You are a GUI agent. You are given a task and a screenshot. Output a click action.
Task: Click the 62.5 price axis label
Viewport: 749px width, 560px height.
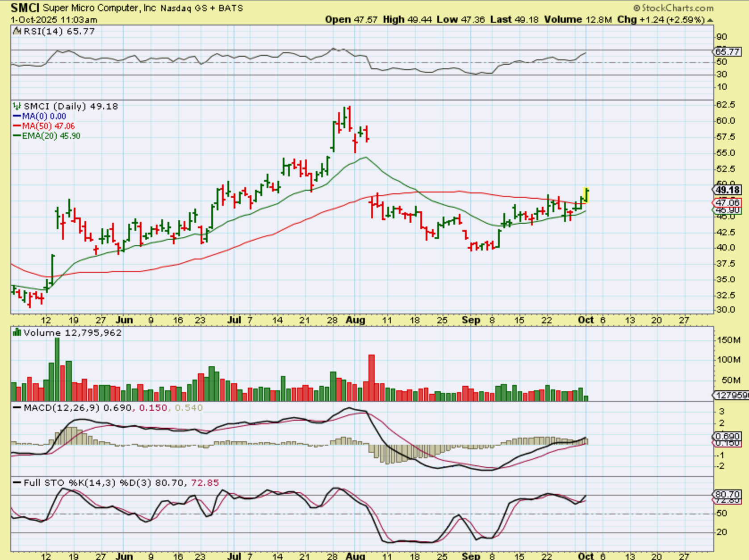pyautogui.click(x=726, y=104)
